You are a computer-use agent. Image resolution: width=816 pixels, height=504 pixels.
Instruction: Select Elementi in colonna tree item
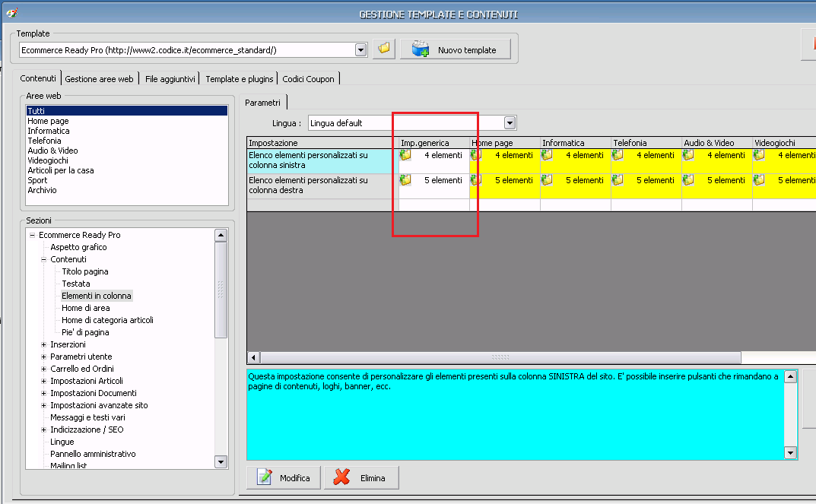click(97, 296)
